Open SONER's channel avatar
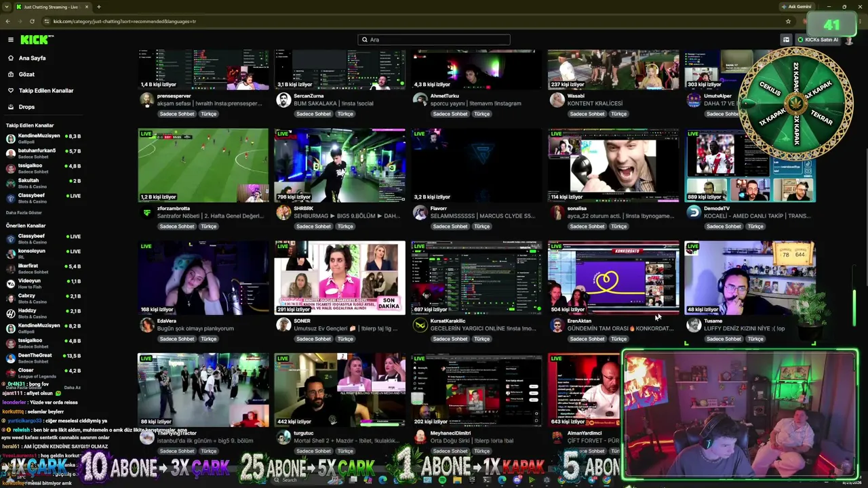Image resolution: width=868 pixels, height=488 pixels. point(283,325)
